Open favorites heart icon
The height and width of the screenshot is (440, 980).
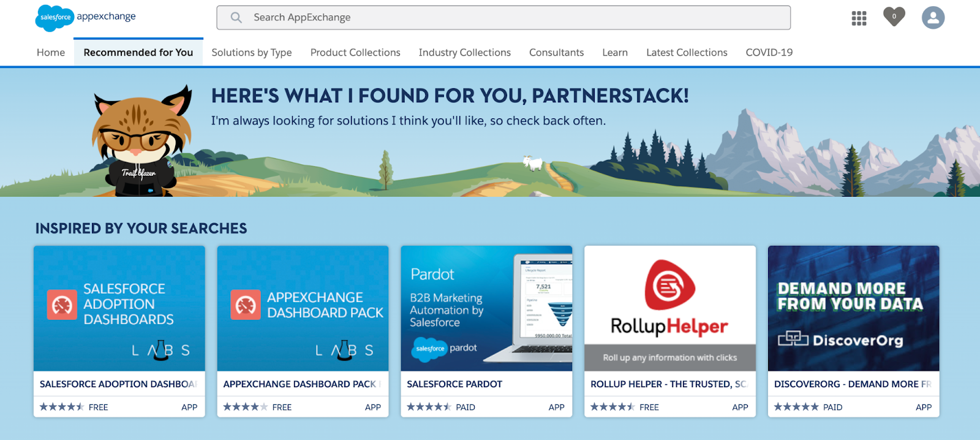coord(894,17)
